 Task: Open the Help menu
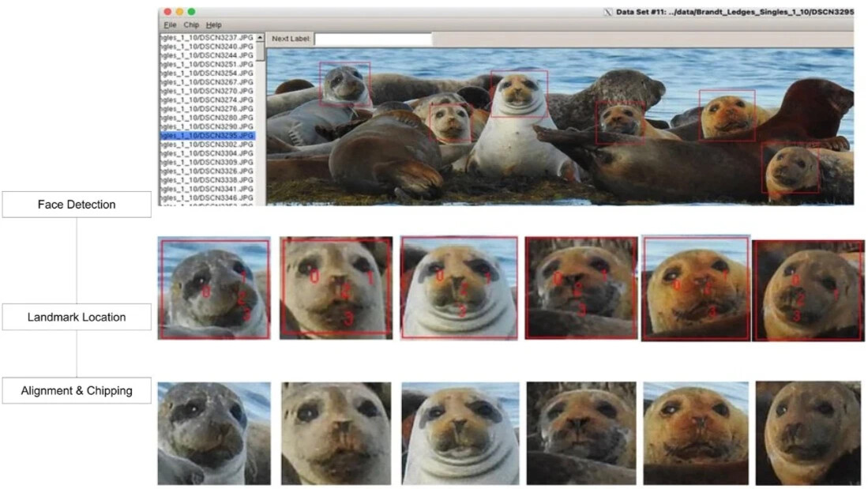point(214,25)
